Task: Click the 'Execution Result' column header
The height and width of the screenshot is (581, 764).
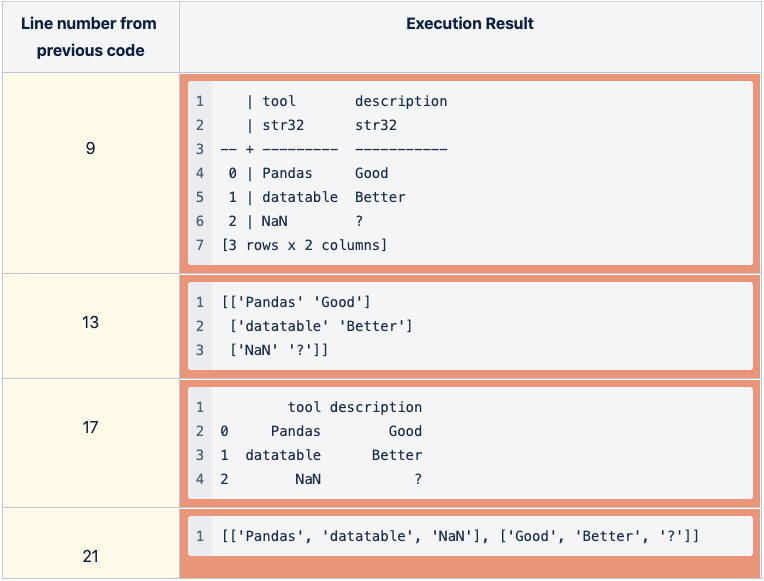Action: 470,24
